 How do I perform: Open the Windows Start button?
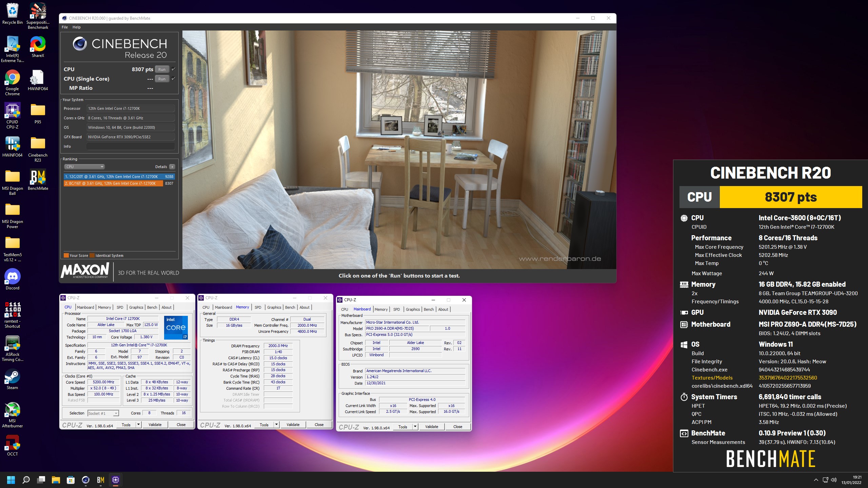pyautogui.click(x=11, y=480)
